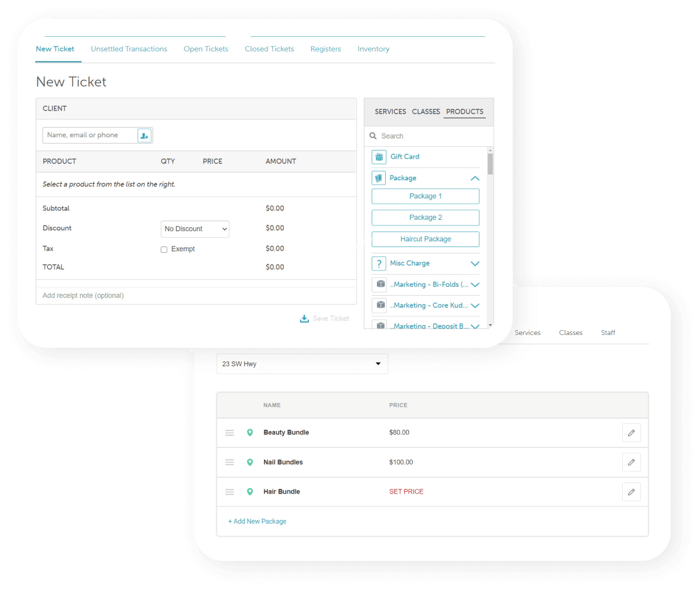
Task: Click the Nail Bundles location pin icon
Action: pyautogui.click(x=250, y=462)
